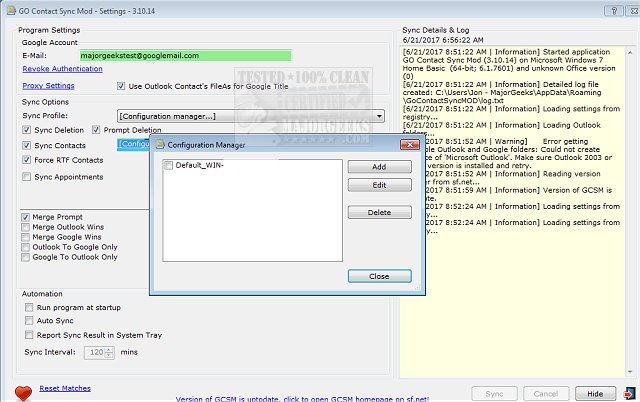Click the help question mark title button
The image size is (640, 402).
pos(613,11)
